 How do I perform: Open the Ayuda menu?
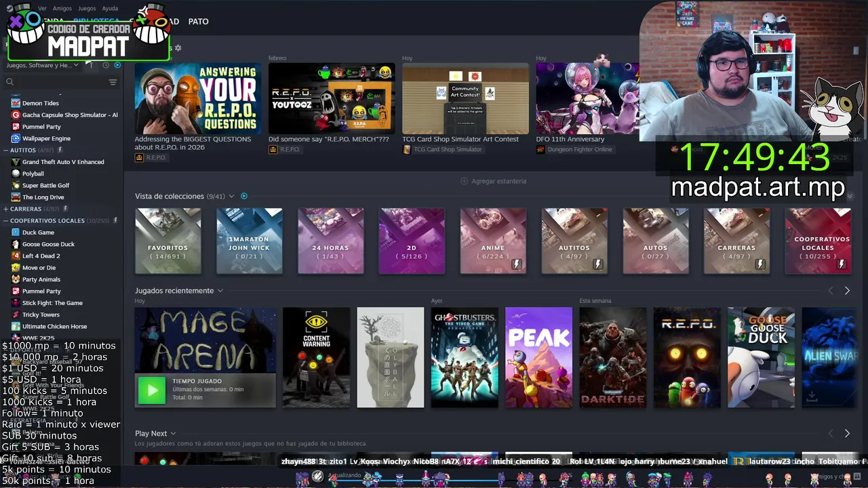pyautogui.click(x=110, y=8)
